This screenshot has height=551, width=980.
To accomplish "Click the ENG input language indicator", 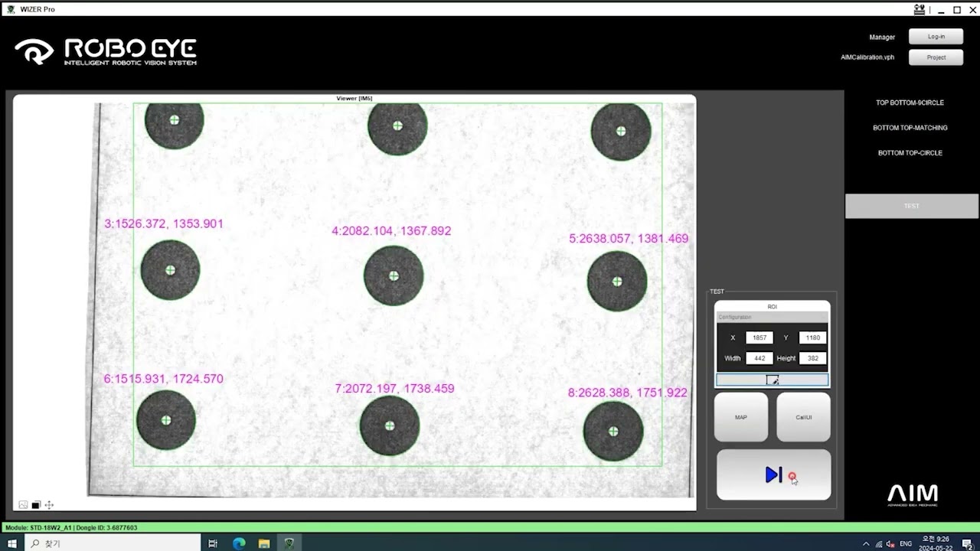I will (x=906, y=544).
